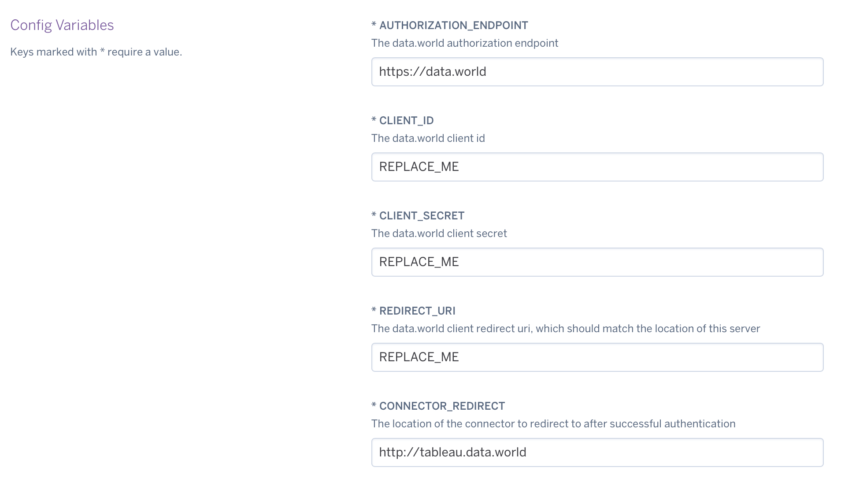This screenshot has height=504, width=852.
Task: Click the required asterisk beside REDIRECT_URI
Action: click(x=374, y=310)
